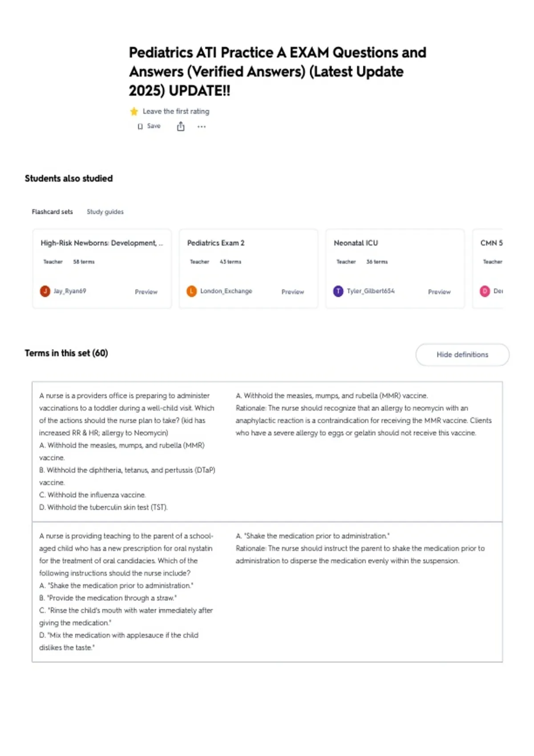Click the pink avatar on CMN card

coord(485,291)
